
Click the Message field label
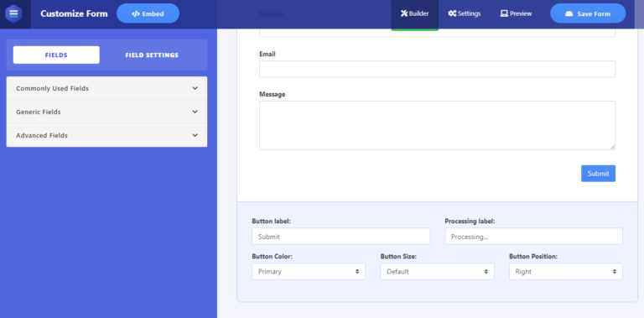[x=273, y=94]
